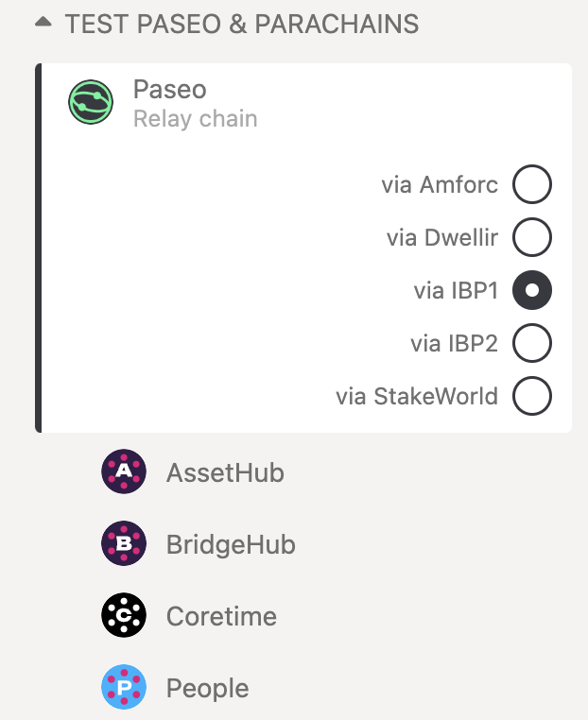Click the Relay chain subtitle text
The height and width of the screenshot is (720, 588).
point(196,119)
